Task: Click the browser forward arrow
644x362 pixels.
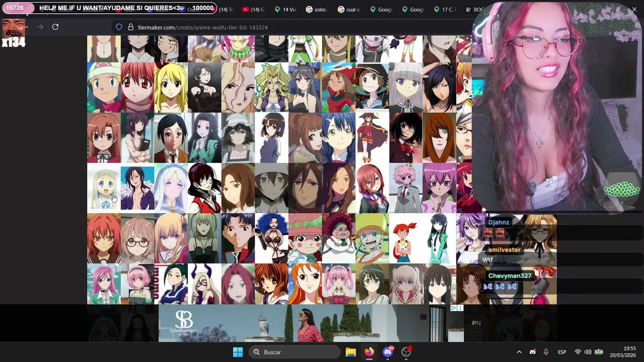Action: 40,27
